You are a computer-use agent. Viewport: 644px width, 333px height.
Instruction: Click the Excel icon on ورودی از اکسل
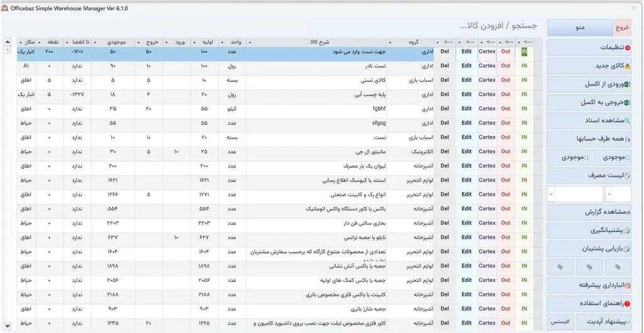627,85
